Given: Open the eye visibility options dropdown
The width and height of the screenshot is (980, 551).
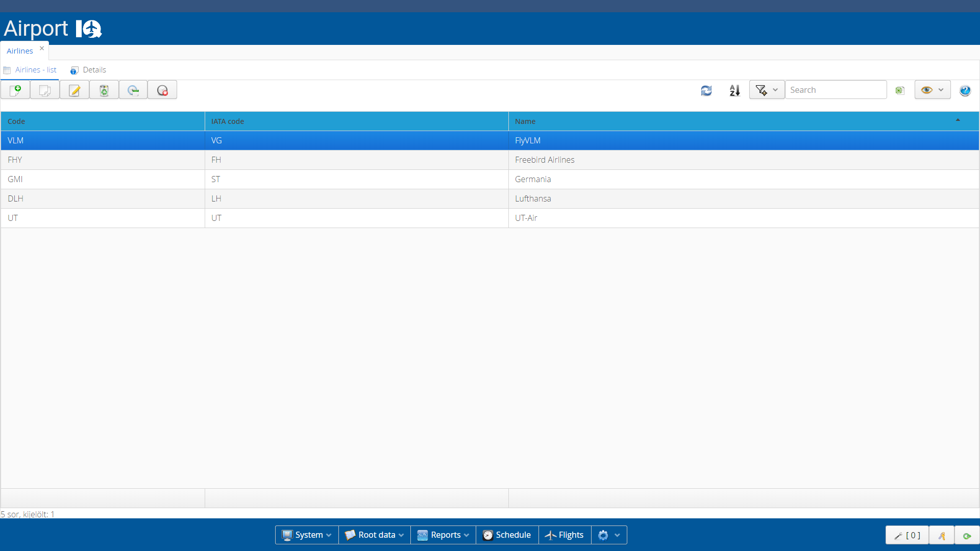Looking at the screenshot, I should click(x=933, y=90).
